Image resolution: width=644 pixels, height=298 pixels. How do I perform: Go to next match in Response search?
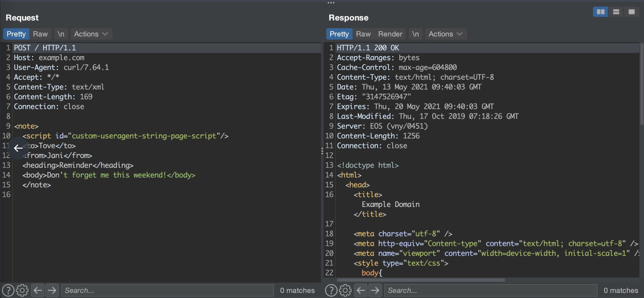tap(375, 290)
